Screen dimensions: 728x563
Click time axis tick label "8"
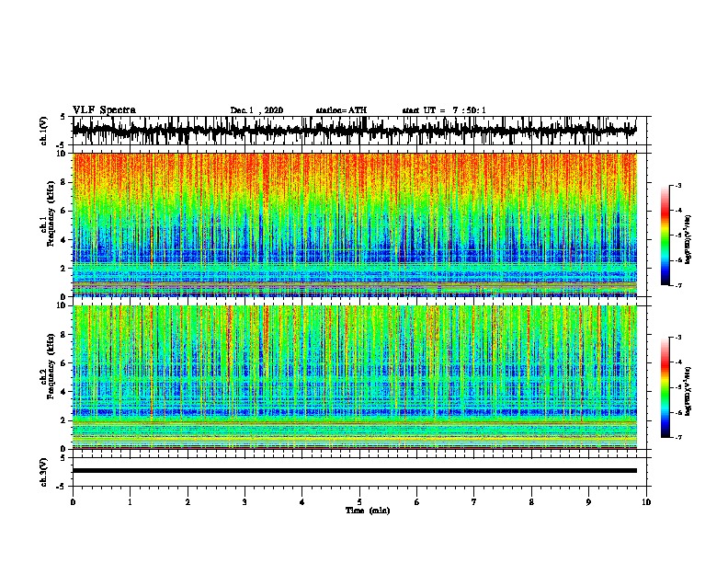[531, 501]
